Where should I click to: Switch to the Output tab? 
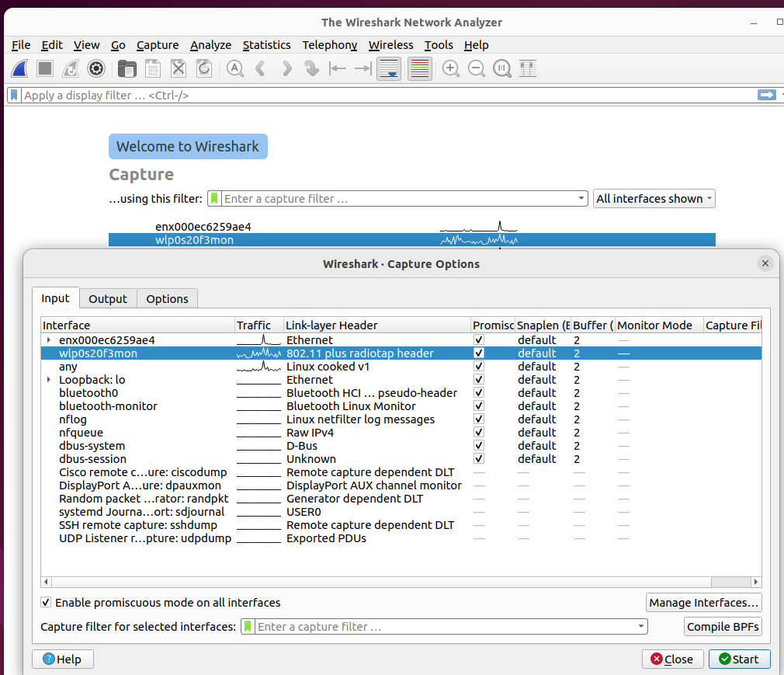click(x=107, y=299)
